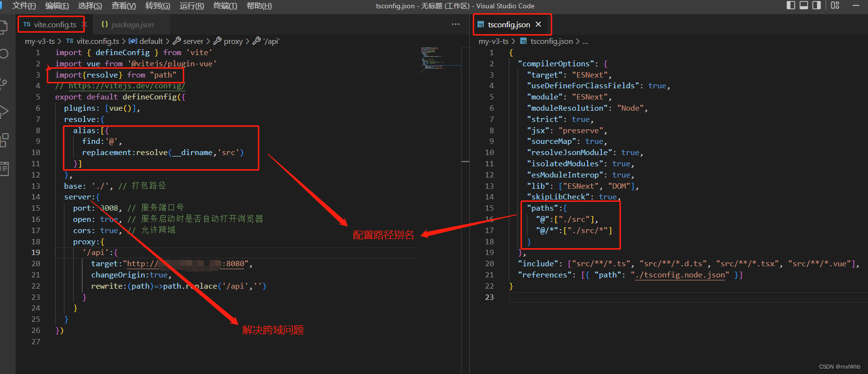
Task: Toggle the bottom panel layout button
Action: coord(804,5)
